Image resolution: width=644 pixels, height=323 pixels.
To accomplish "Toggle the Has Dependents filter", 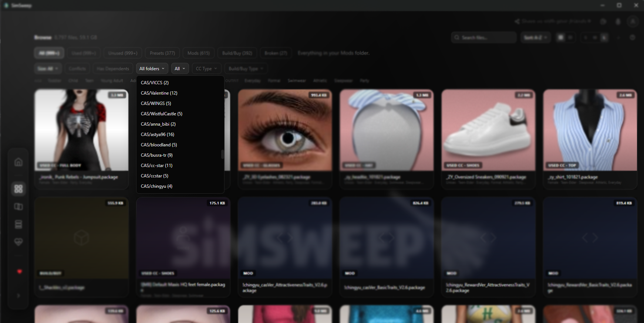I will 113,69.
